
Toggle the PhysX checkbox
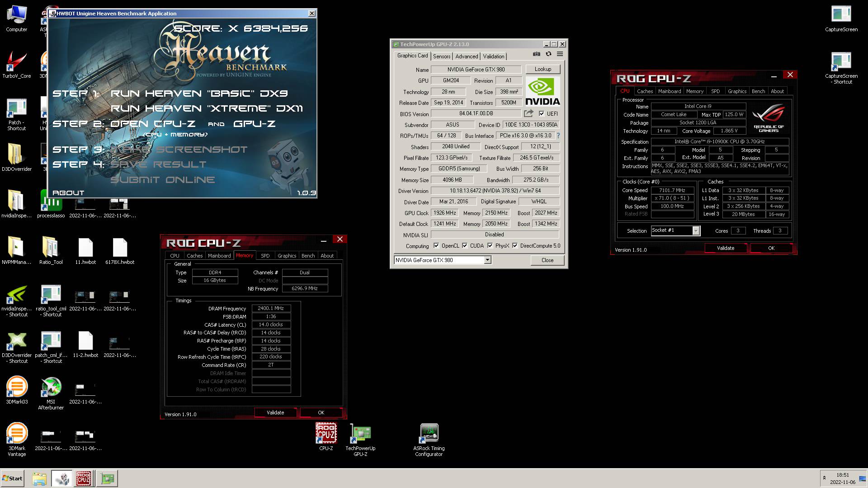click(x=490, y=246)
